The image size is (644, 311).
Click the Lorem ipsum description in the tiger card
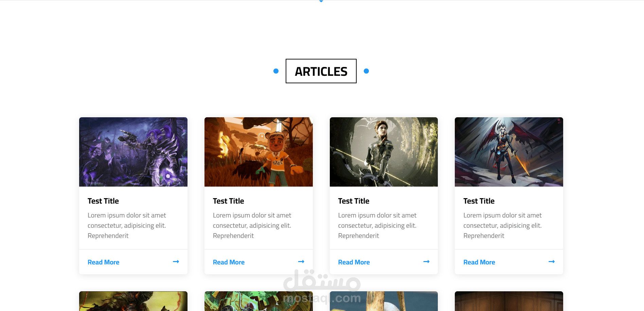252,226
